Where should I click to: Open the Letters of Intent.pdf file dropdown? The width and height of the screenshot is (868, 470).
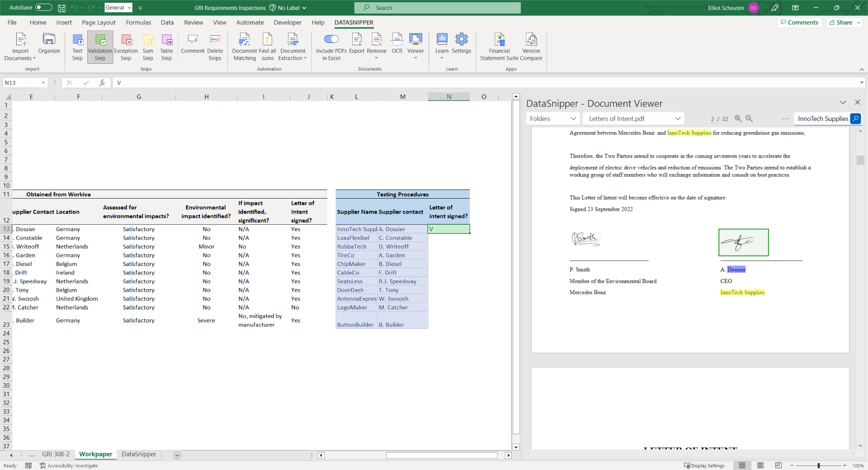(x=634, y=119)
